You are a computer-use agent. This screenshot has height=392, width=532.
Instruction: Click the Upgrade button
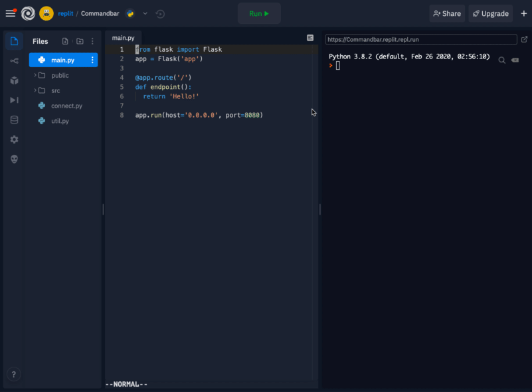click(490, 13)
